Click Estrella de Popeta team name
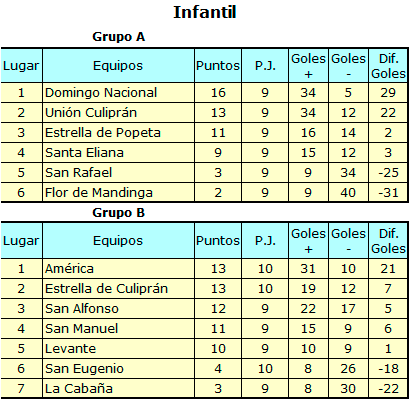This screenshot has height=399, width=409. [103, 133]
